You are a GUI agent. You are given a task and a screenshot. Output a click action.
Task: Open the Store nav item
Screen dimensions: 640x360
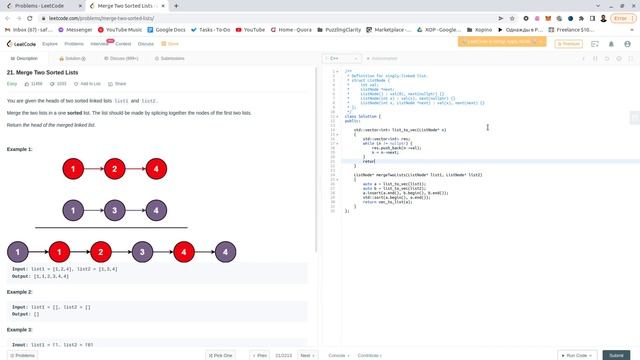(x=170, y=44)
